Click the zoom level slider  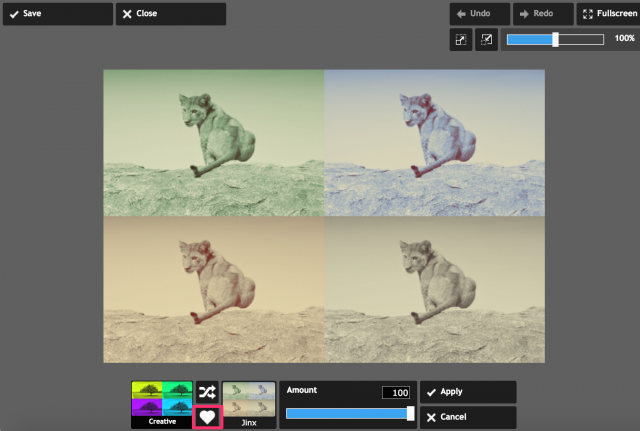pos(555,39)
